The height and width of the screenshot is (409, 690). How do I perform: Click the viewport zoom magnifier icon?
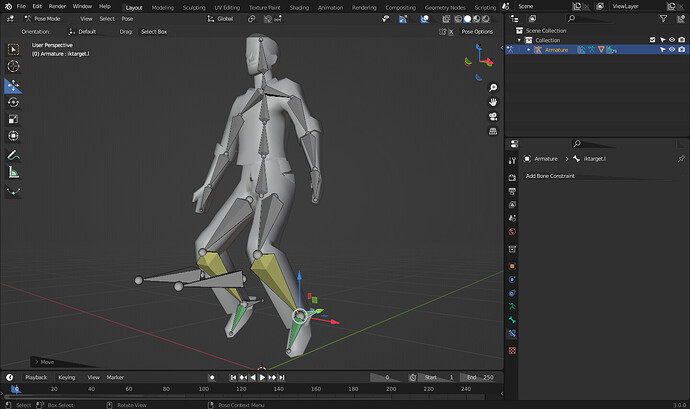click(493, 88)
